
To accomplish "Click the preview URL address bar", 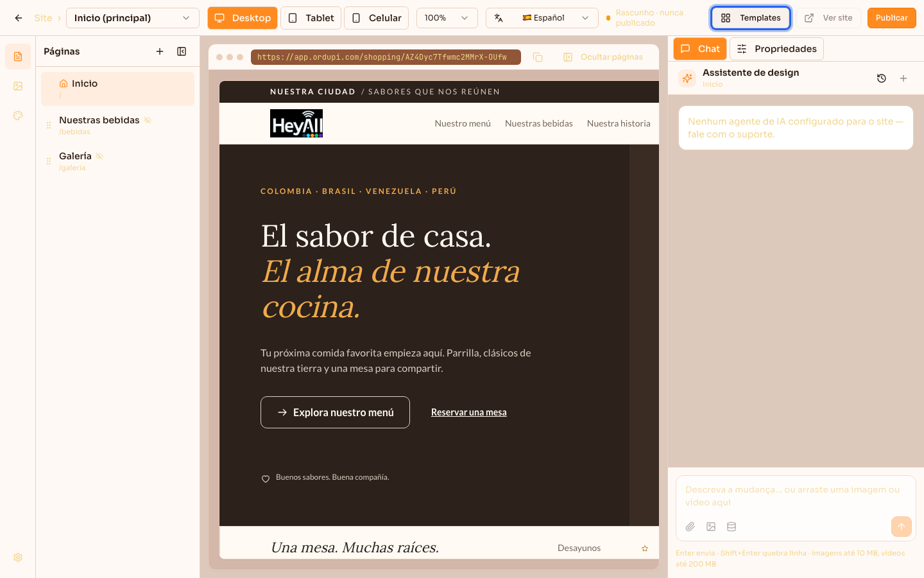I will click(x=386, y=57).
